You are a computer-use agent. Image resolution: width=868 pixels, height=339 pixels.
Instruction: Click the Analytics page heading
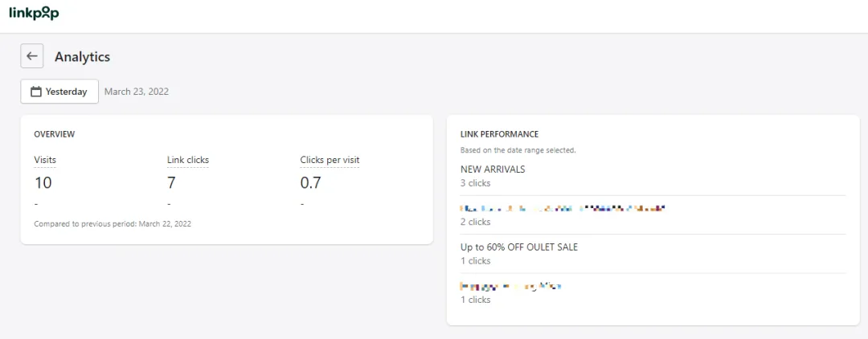pos(83,56)
